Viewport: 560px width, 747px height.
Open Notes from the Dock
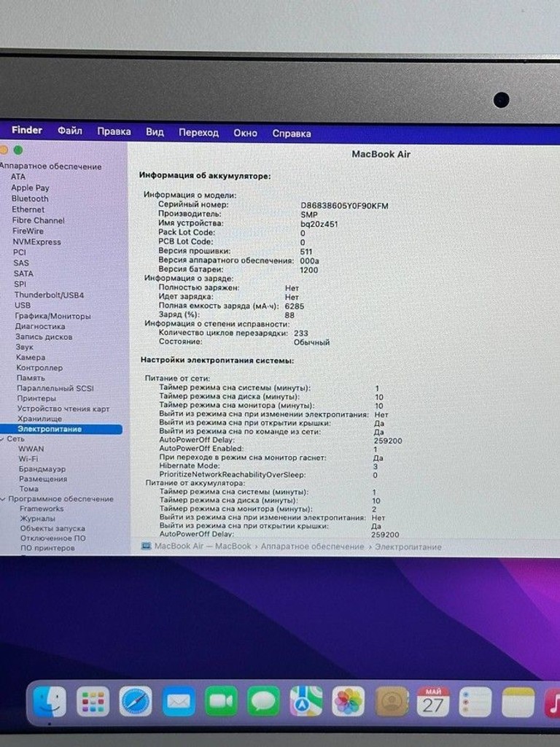pos(518,703)
